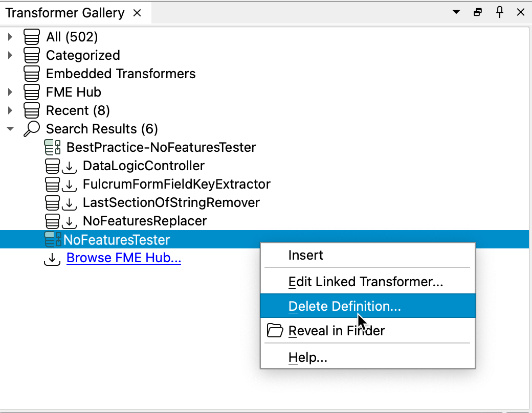Select the FME Hub label
This screenshot has width=532, height=413.
[73, 92]
